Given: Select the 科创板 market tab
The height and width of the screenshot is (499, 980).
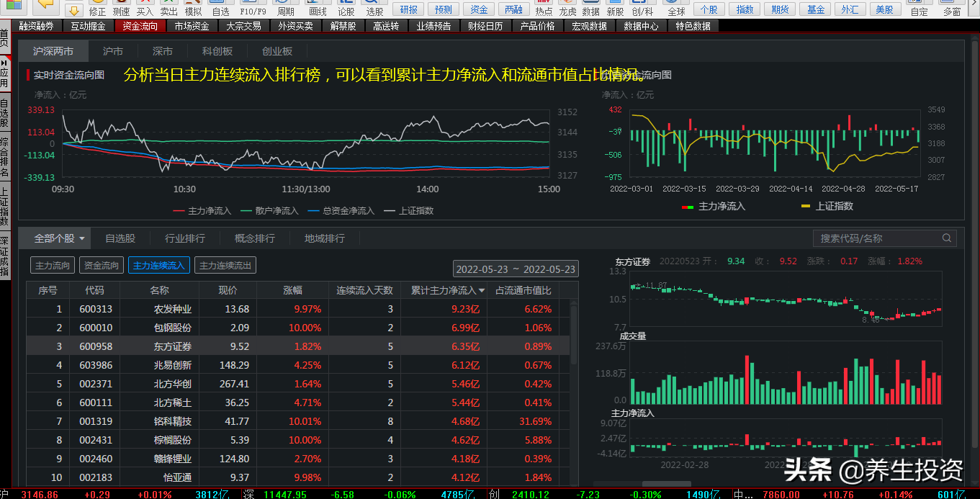Looking at the screenshot, I should pos(217,52).
